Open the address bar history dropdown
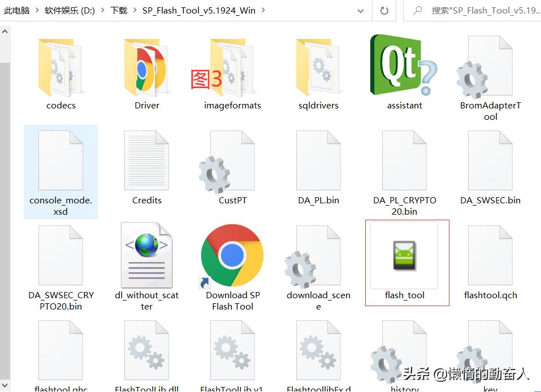This screenshot has height=392, width=541. tap(361, 11)
